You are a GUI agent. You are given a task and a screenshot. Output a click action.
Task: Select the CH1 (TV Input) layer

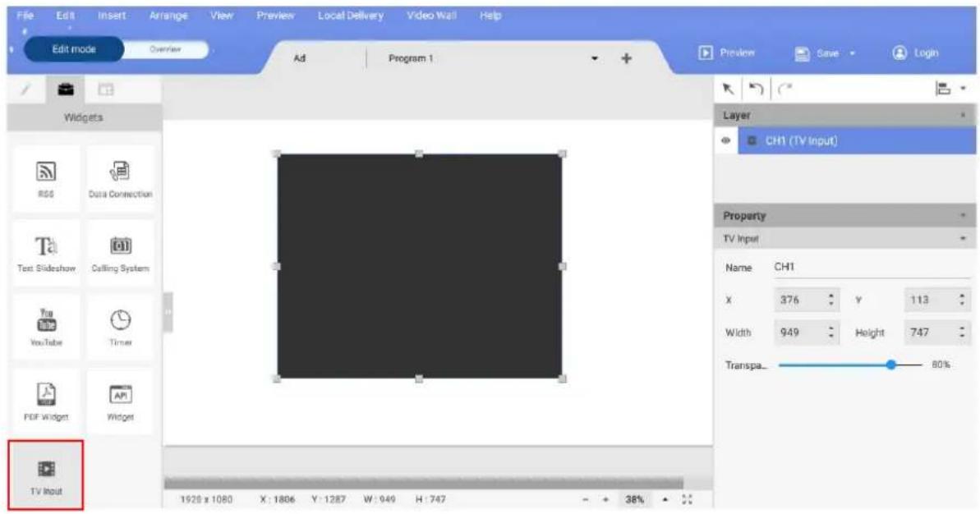[x=856, y=140]
